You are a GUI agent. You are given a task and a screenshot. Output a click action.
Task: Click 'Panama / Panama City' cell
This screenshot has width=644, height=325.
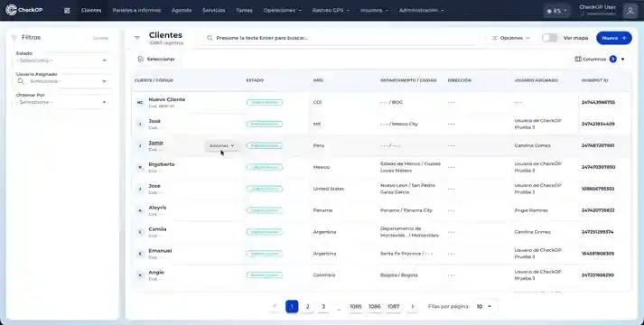[x=406, y=210]
